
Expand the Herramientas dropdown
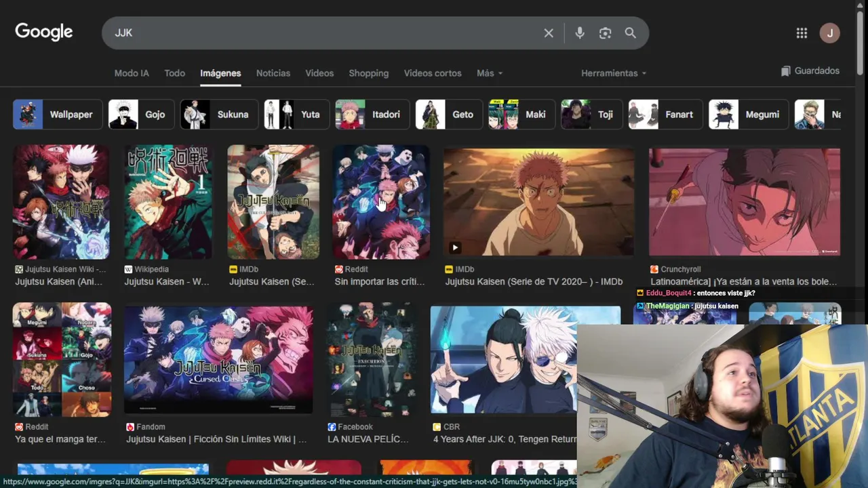[614, 73]
